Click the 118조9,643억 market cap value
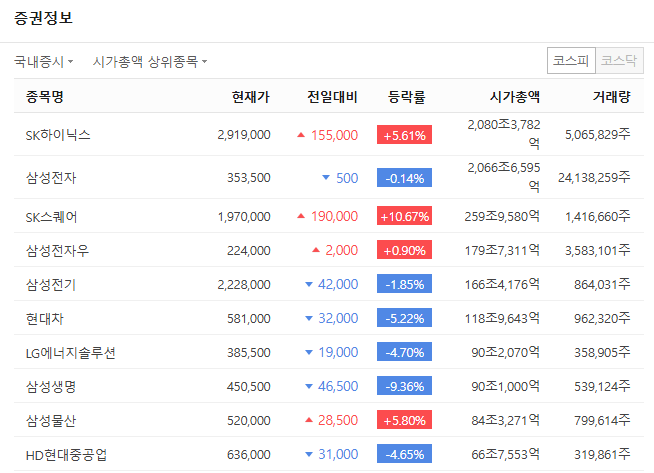The height and width of the screenshot is (473, 654). pyautogui.click(x=502, y=318)
